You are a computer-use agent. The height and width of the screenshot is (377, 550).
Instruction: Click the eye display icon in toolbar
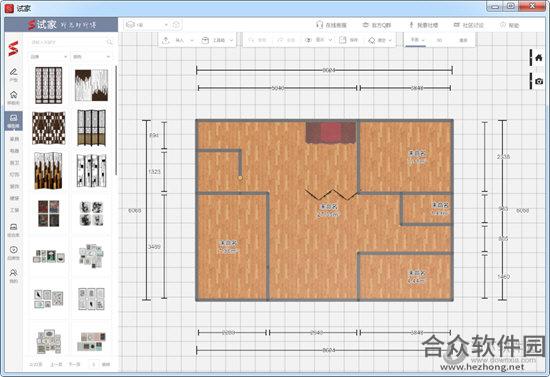click(308, 40)
